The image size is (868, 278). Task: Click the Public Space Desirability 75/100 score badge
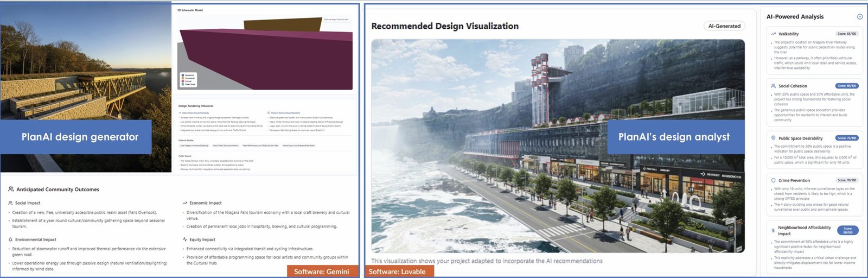pyautogui.click(x=846, y=138)
